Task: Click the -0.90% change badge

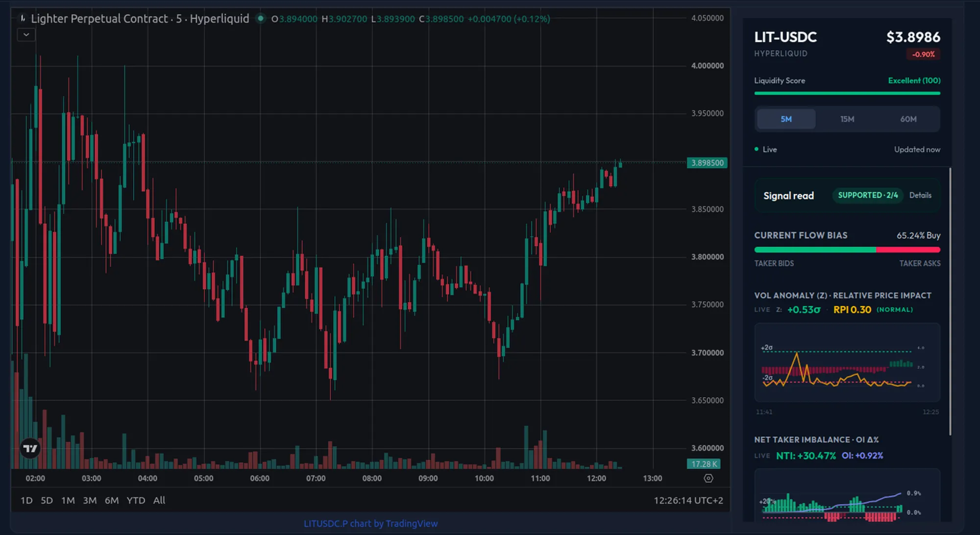Action: [923, 54]
